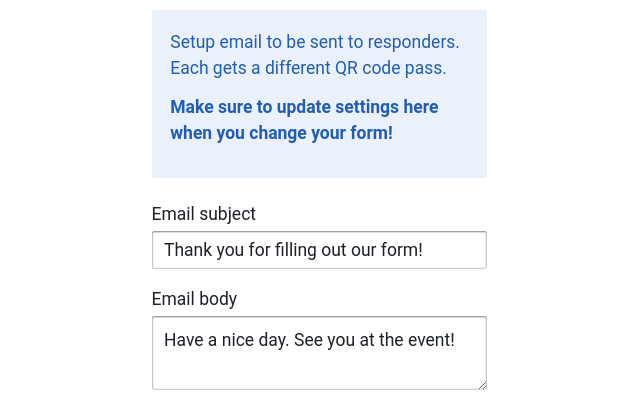This screenshot has height=400, width=640.
Task: Place cursor after "event!" in body text
Action: coord(455,340)
